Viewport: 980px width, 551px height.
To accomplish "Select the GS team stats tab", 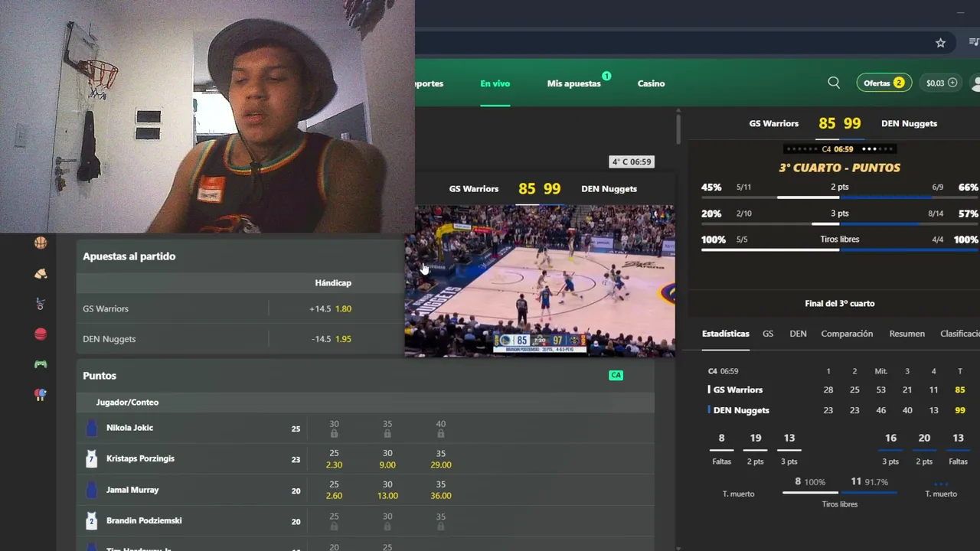I will [x=768, y=334].
